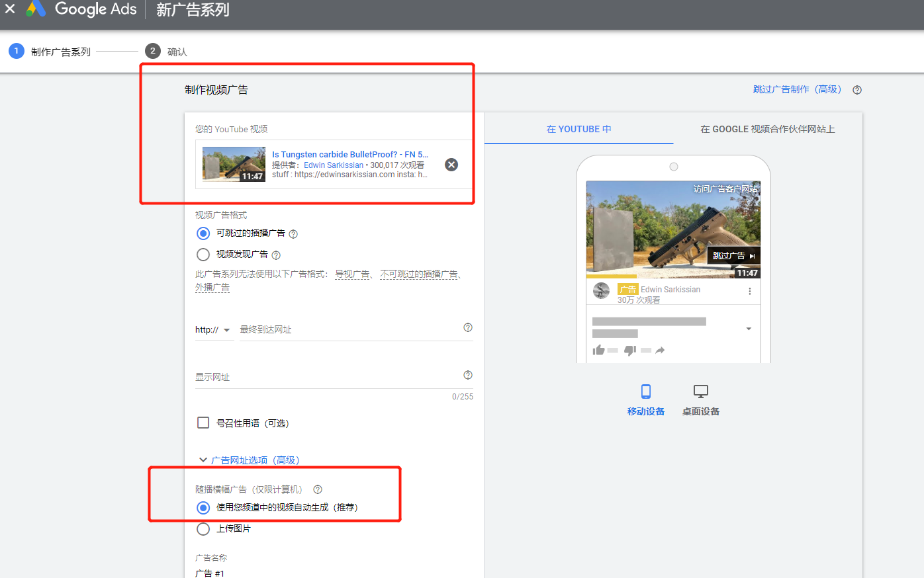Screen dimensions: 924x578
Task: Click the phone preview video image
Action: pyautogui.click(x=673, y=229)
